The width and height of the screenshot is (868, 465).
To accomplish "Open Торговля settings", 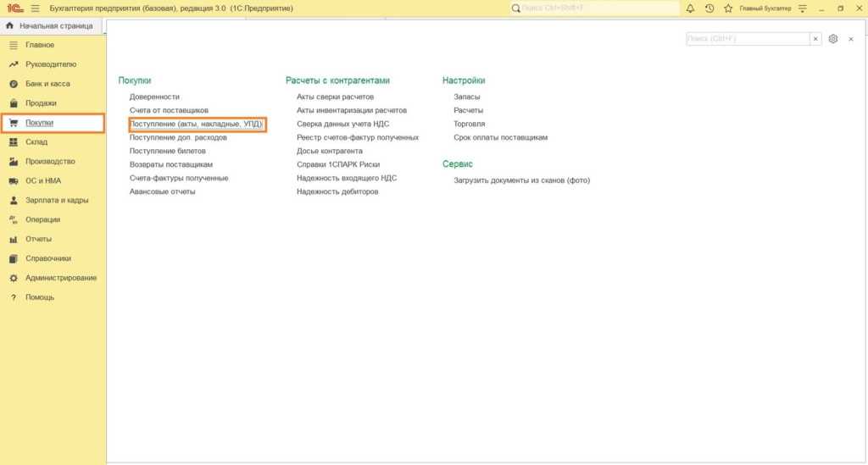I will 470,124.
